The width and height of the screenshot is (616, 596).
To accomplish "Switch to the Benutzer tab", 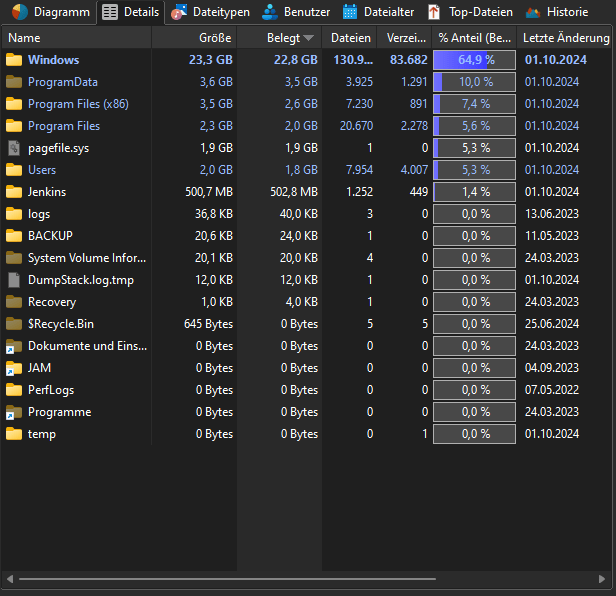I will pyautogui.click(x=296, y=12).
